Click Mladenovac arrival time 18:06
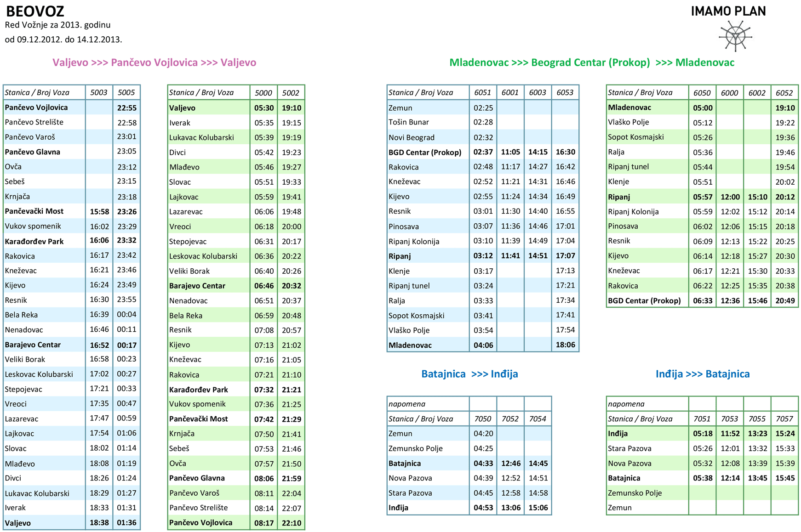Viewport: 801px width, 532px height. point(566,345)
